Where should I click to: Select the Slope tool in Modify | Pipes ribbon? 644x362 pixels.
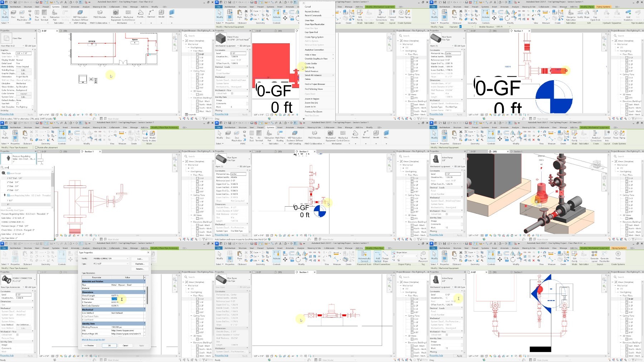pyautogui.click(x=587, y=14)
